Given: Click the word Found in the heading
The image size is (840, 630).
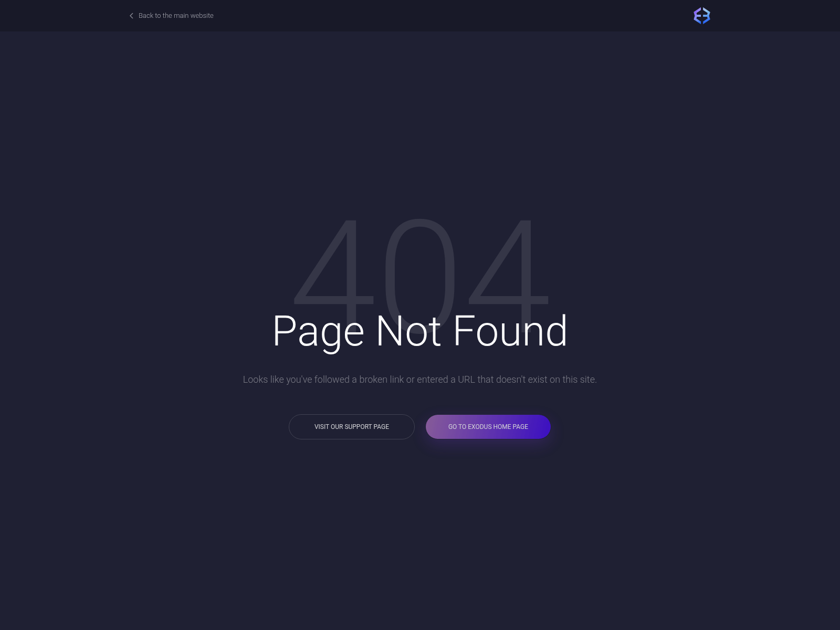Looking at the screenshot, I should coord(510,331).
